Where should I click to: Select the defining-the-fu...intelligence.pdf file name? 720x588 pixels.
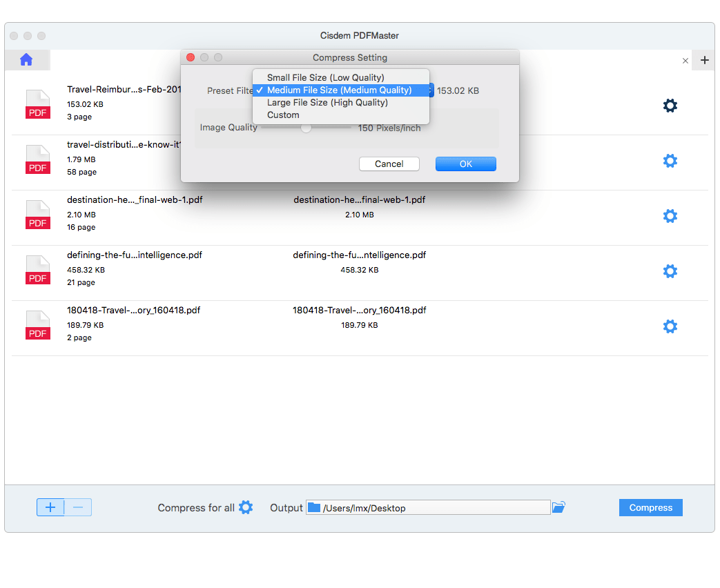pyautogui.click(x=135, y=255)
